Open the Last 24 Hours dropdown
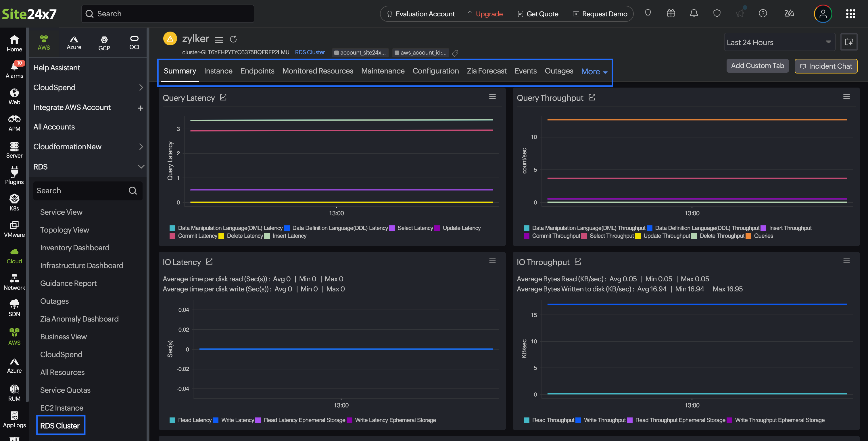The width and height of the screenshot is (868, 441). [x=779, y=42]
